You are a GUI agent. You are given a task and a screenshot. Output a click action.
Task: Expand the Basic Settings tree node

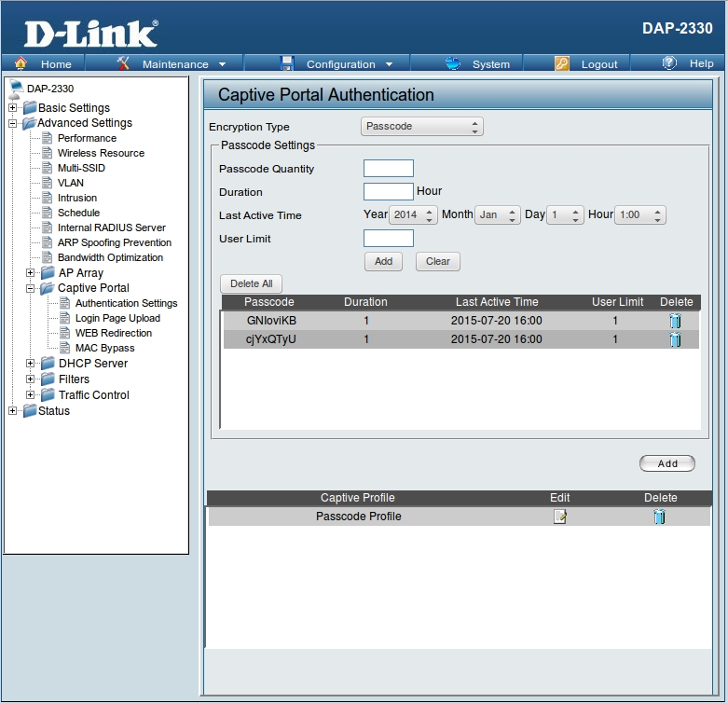tap(12, 108)
